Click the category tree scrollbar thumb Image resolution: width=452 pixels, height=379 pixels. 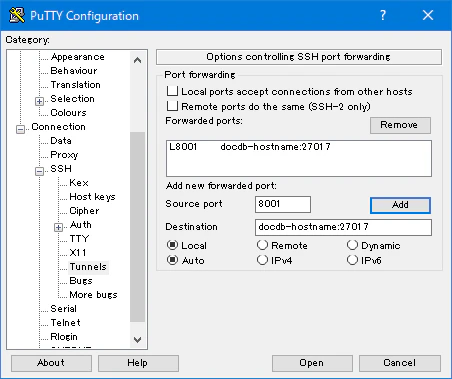pos(137,227)
